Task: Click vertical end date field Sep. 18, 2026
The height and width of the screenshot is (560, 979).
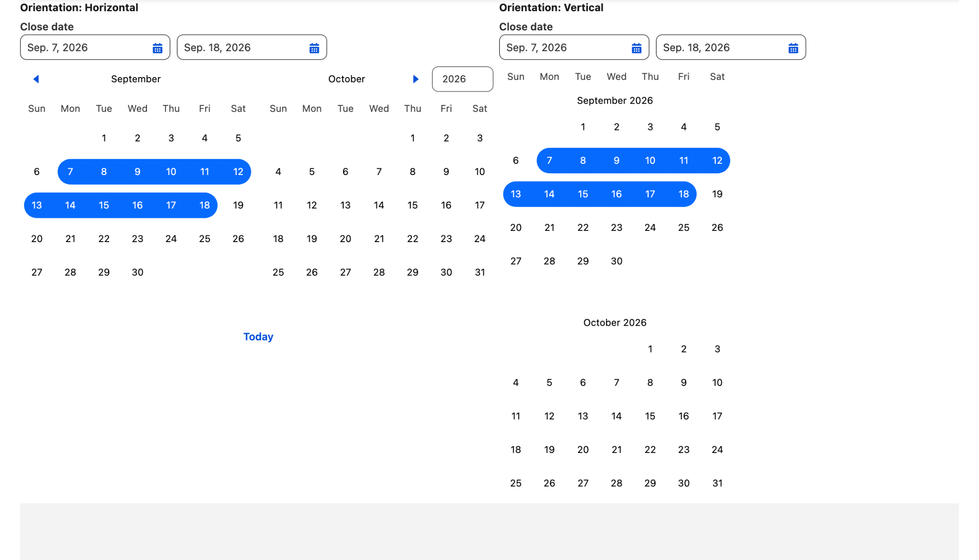Action: click(731, 47)
